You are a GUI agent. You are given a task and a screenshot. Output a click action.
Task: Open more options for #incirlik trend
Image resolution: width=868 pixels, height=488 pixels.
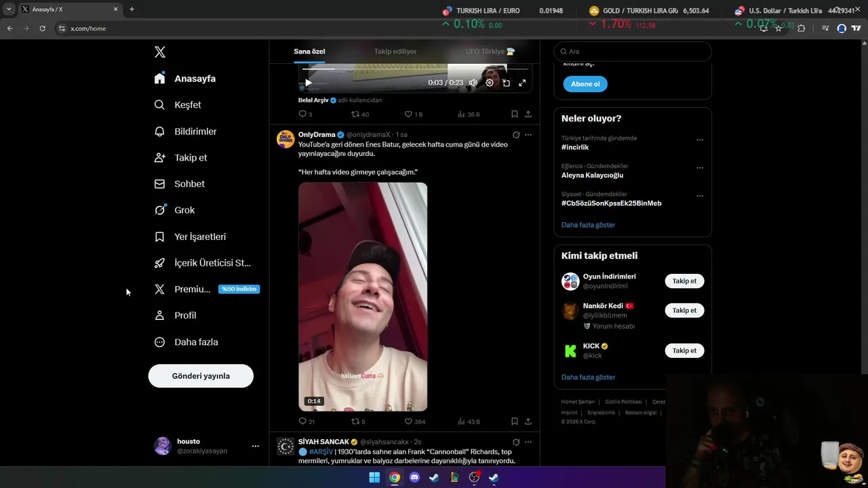[x=700, y=140]
